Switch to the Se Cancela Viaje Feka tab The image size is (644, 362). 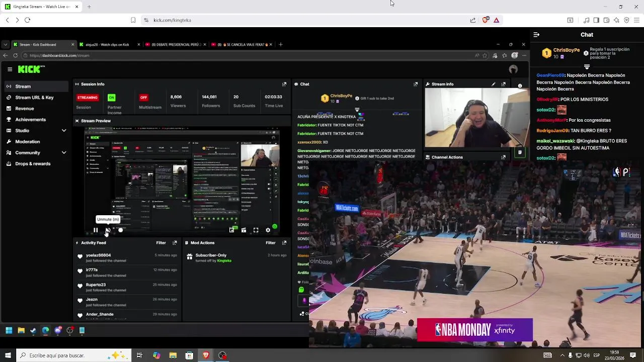[240, 44]
